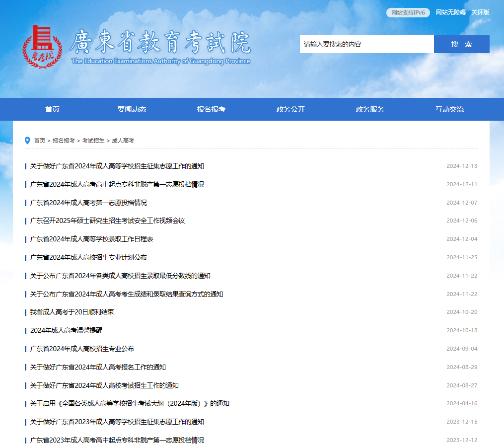
Task: Open the 要闻动态 navigation menu
Action: tap(132, 109)
